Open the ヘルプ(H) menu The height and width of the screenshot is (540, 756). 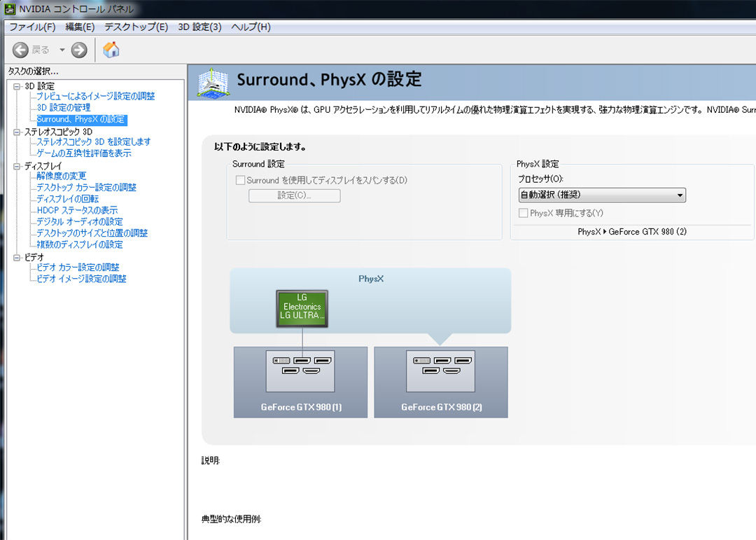pyautogui.click(x=251, y=27)
